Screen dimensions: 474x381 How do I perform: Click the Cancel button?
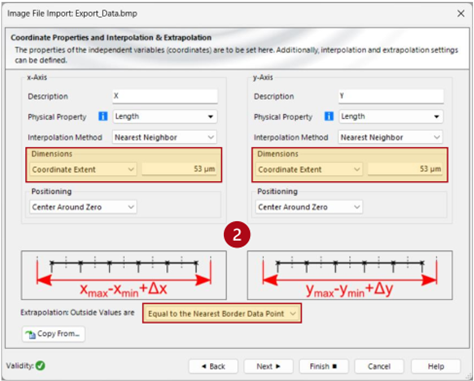379,366
